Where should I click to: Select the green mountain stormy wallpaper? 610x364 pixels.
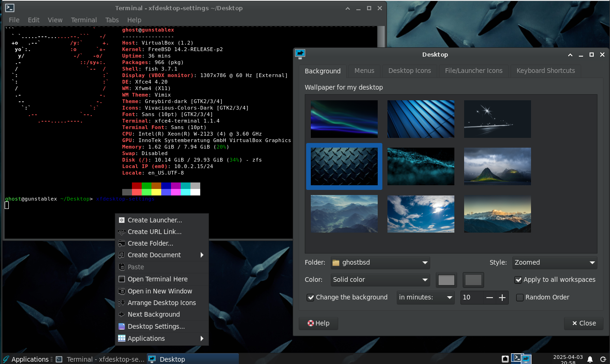498,166
